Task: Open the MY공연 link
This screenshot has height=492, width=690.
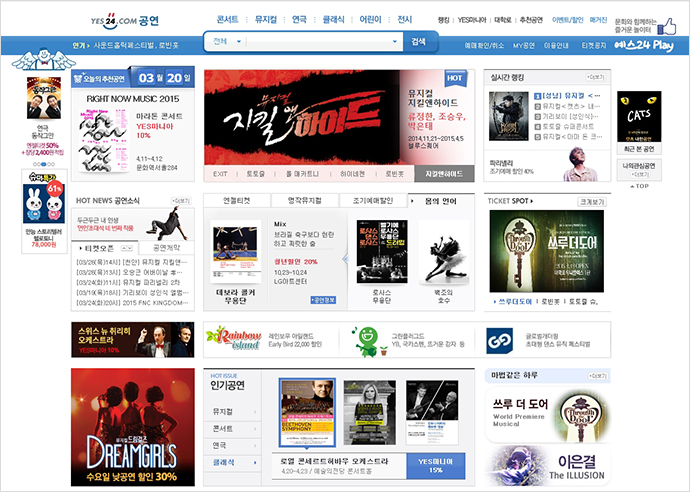Action: pyautogui.click(x=524, y=45)
